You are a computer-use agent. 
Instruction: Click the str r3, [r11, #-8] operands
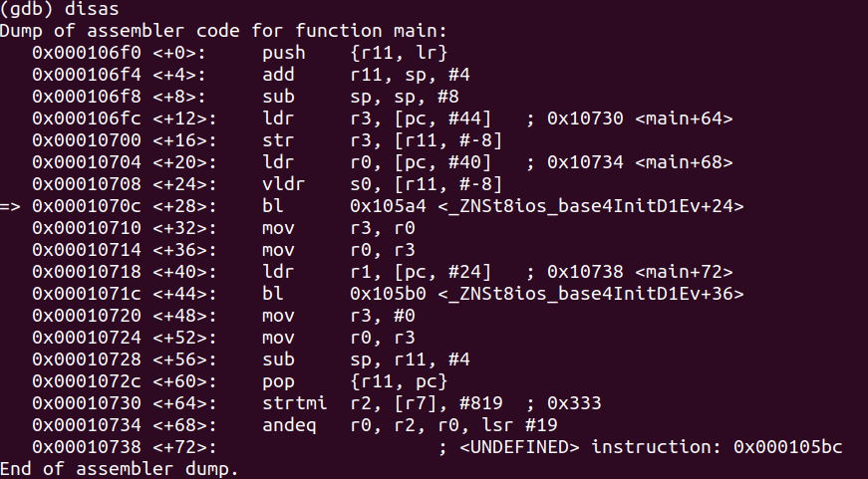point(426,140)
